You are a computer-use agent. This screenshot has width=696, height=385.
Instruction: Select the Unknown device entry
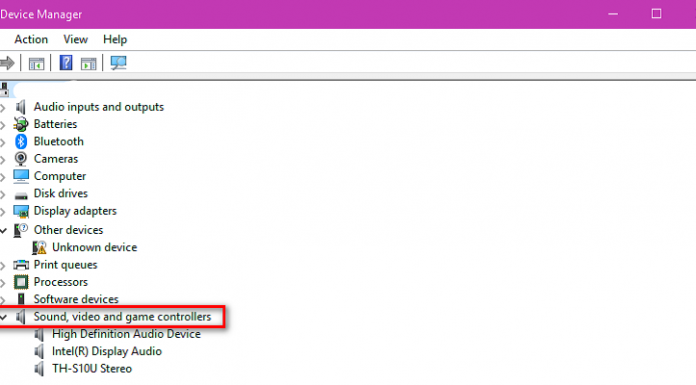95,247
